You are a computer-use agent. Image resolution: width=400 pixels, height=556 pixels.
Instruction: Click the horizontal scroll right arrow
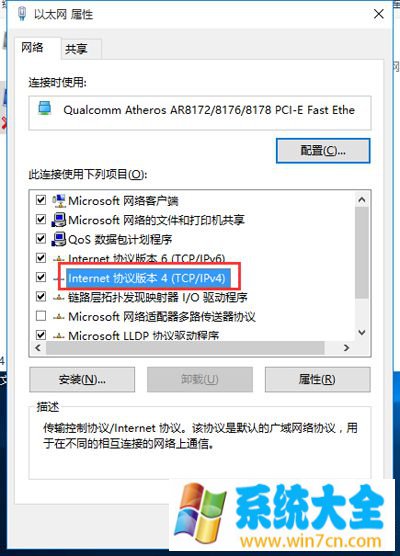click(346, 348)
